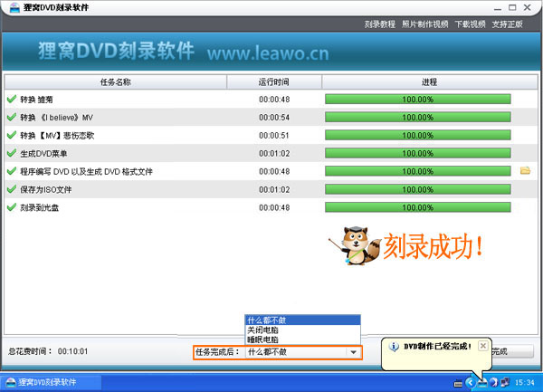Maximize the 狸窝DVD刻录软件 window
Screen dimensions: 543x392
click(x=512, y=7)
